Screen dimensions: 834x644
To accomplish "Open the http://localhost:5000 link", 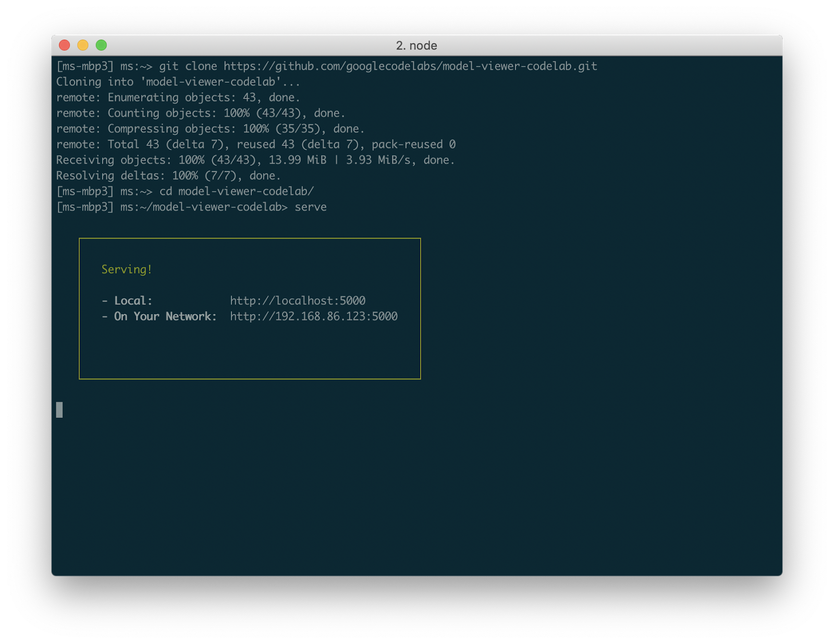I will click(298, 301).
